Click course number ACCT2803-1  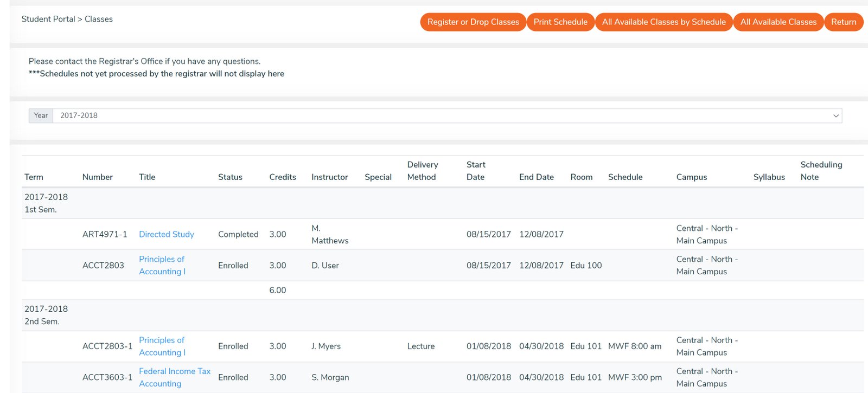point(107,346)
